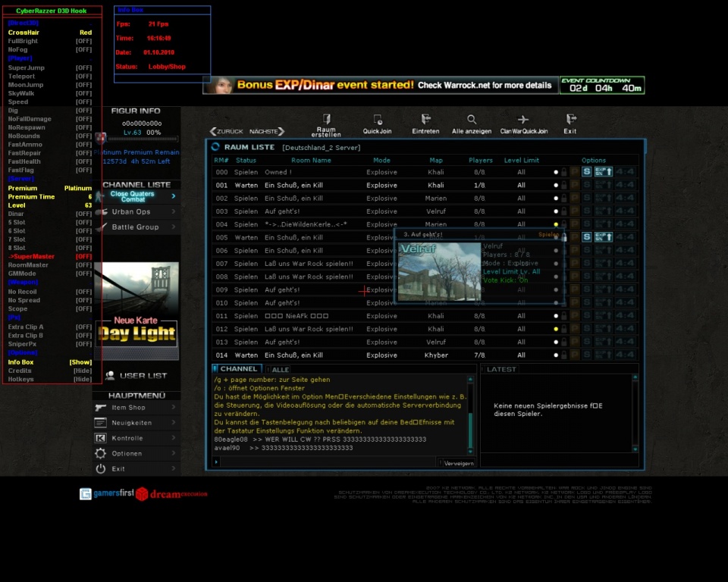Click the Velruf map preview image
The width and height of the screenshot is (728, 582).
[439, 271]
